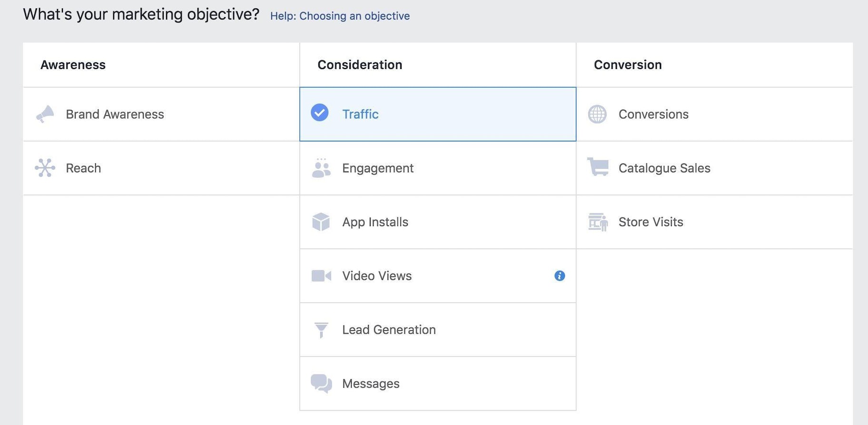Viewport: 868px width, 425px height.
Task: Click the App Installs box icon
Action: (x=321, y=222)
